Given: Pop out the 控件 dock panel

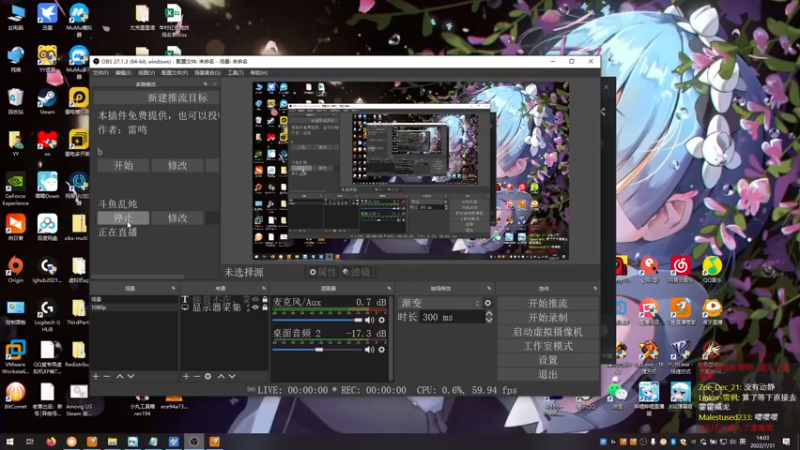Looking at the screenshot, I should point(595,288).
